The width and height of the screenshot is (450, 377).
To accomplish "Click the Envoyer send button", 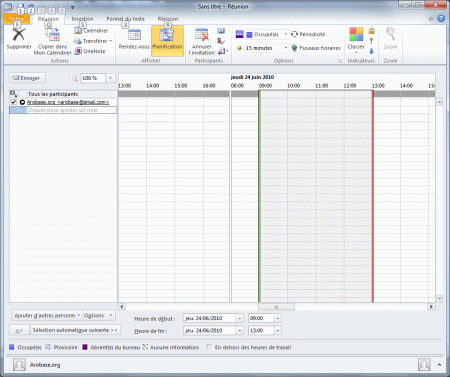I will pyautogui.click(x=27, y=78).
